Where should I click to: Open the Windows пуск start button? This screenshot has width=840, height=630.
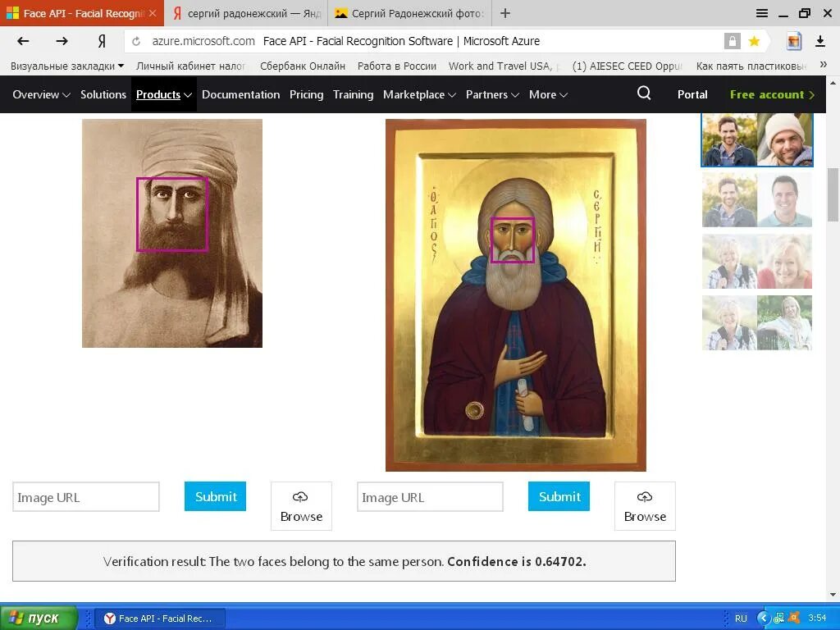(x=39, y=619)
